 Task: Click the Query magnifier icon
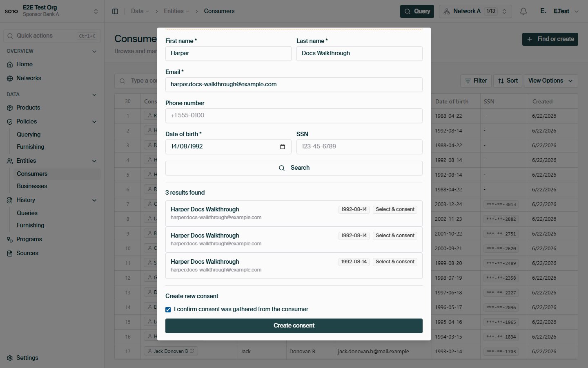(x=408, y=11)
